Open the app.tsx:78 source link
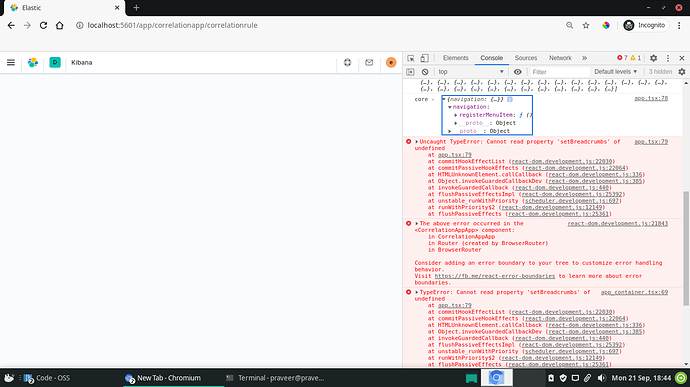Screen dimensions: 690x387 (651, 98)
